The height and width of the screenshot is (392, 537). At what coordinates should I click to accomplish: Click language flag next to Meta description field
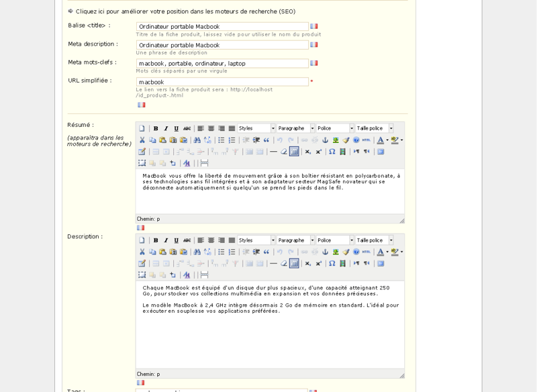click(x=314, y=44)
